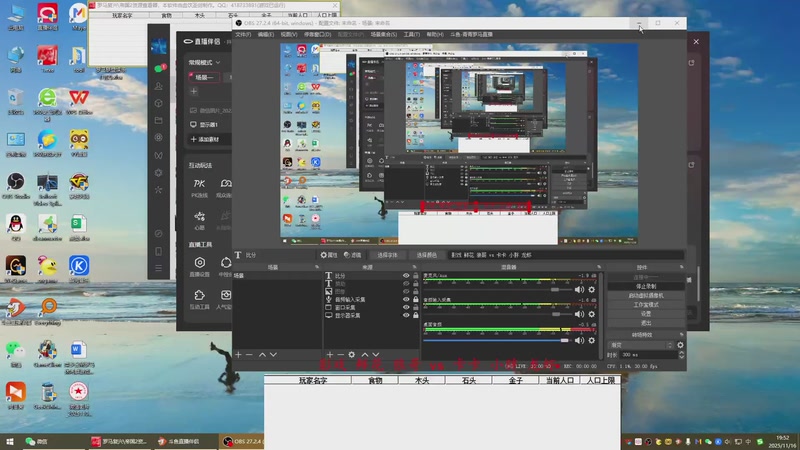Open 编辑(E) menu in OBS
This screenshot has height=450, width=800.
tap(265, 35)
